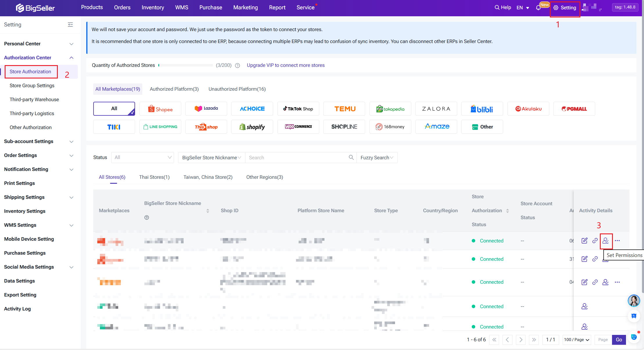Click the Go page button
Image resolution: width=644 pixels, height=350 pixels.
[x=619, y=340]
